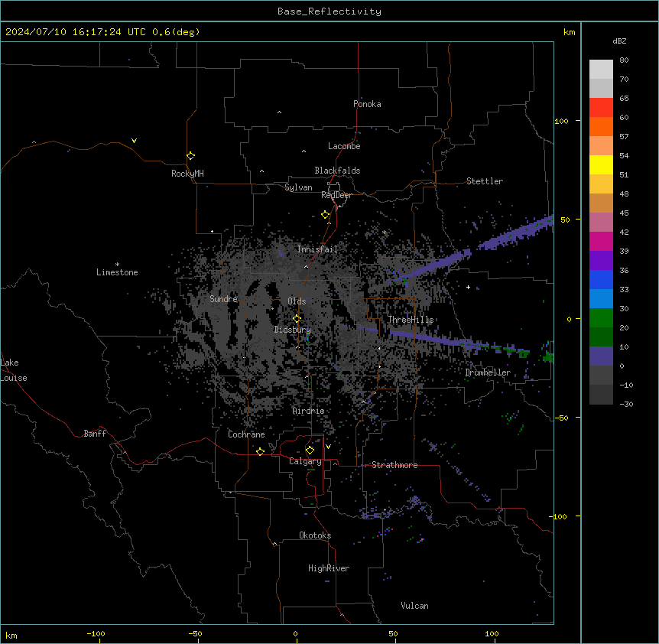Viewport: 659px width, 644px height.
Task: Click the ThreeHills label
Action: (x=411, y=320)
